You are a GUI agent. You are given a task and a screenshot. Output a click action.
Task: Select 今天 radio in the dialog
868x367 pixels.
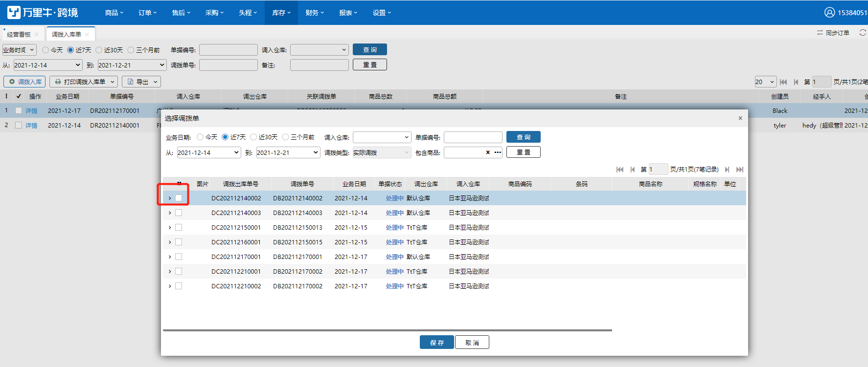tap(200, 137)
